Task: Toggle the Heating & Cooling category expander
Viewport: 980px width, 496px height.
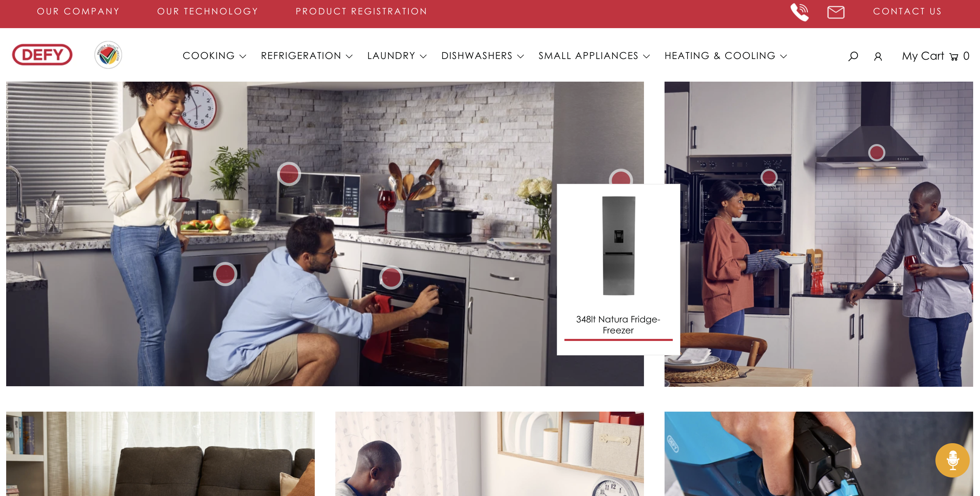Action: [x=784, y=56]
